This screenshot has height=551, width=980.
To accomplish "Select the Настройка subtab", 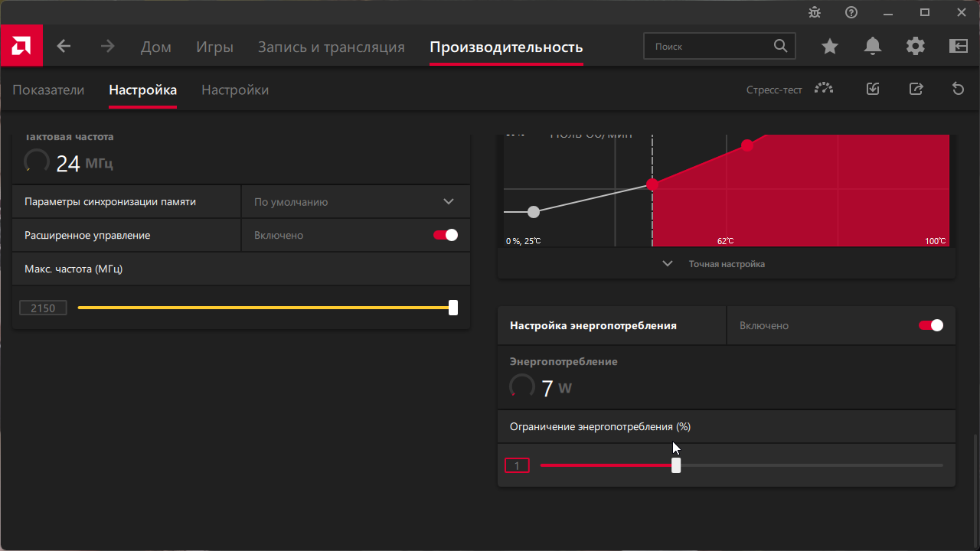I will click(x=143, y=90).
